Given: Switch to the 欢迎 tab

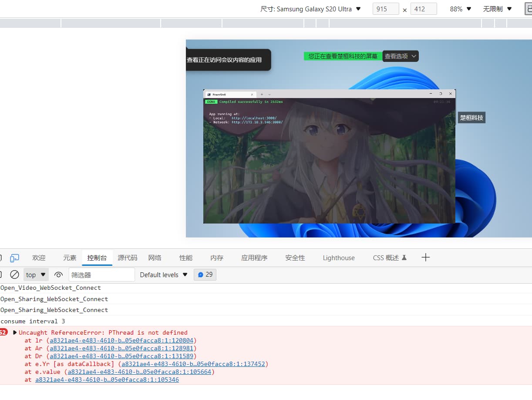Looking at the screenshot, I should point(39,258).
